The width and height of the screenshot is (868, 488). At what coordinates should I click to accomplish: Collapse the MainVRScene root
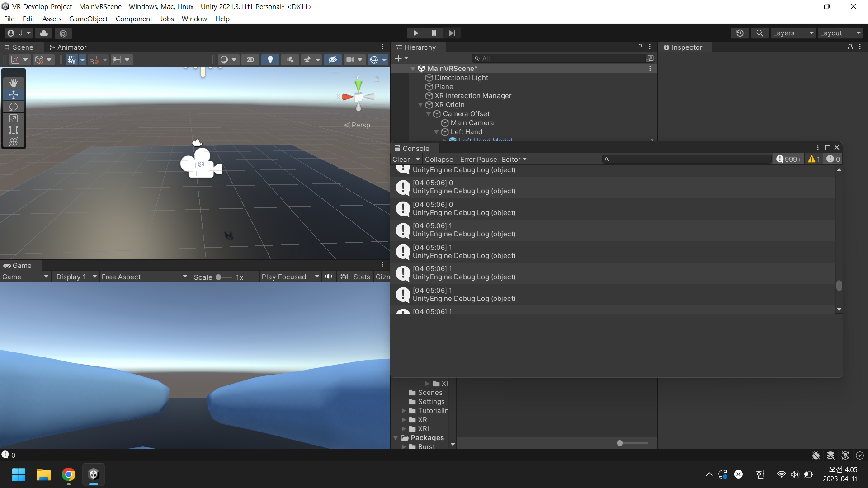413,69
